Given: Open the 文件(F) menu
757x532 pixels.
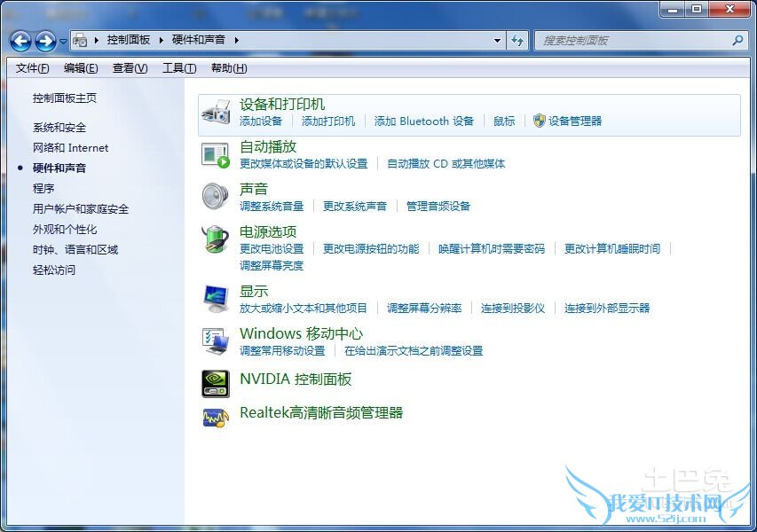Looking at the screenshot, I should click(32, 68).
